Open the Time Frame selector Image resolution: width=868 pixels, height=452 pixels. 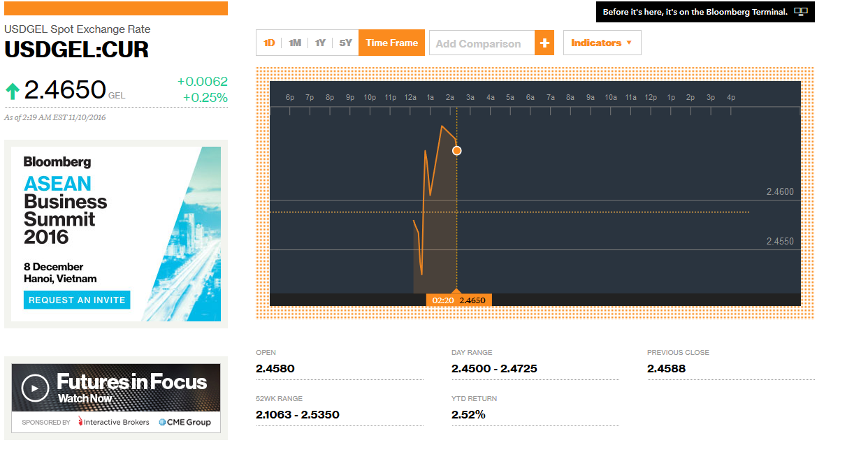[x=391, y=43]
